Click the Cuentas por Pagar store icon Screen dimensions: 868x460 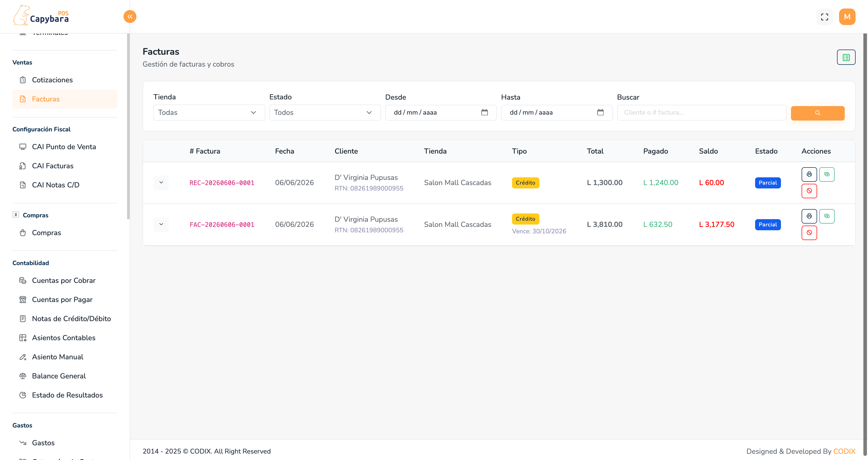[x=22, y=300]
